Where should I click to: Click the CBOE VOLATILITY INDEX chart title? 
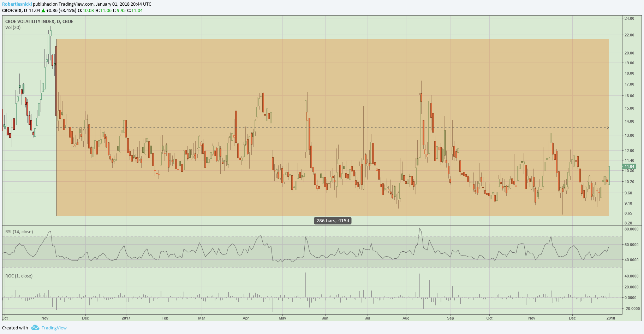tap(39, 22)
